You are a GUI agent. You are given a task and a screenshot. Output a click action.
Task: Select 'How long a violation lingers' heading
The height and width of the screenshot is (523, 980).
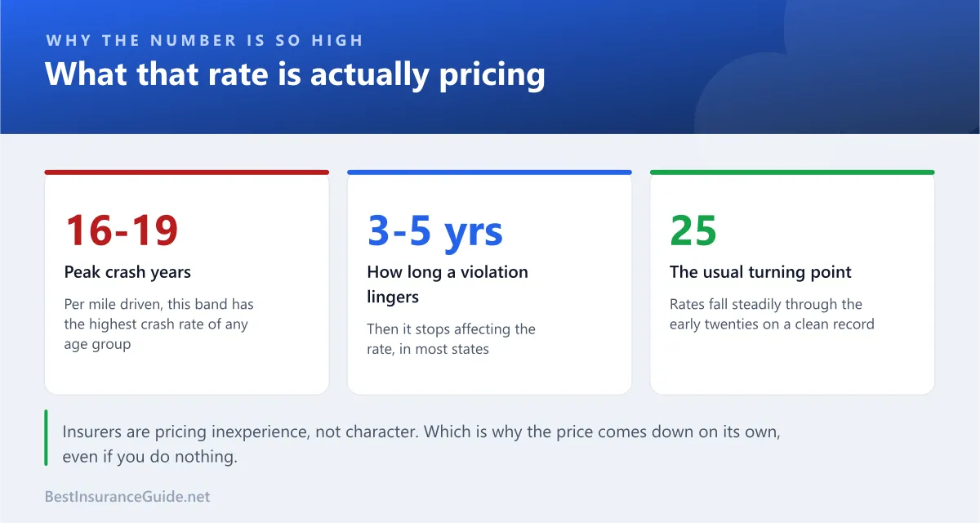tap(448, 284)
